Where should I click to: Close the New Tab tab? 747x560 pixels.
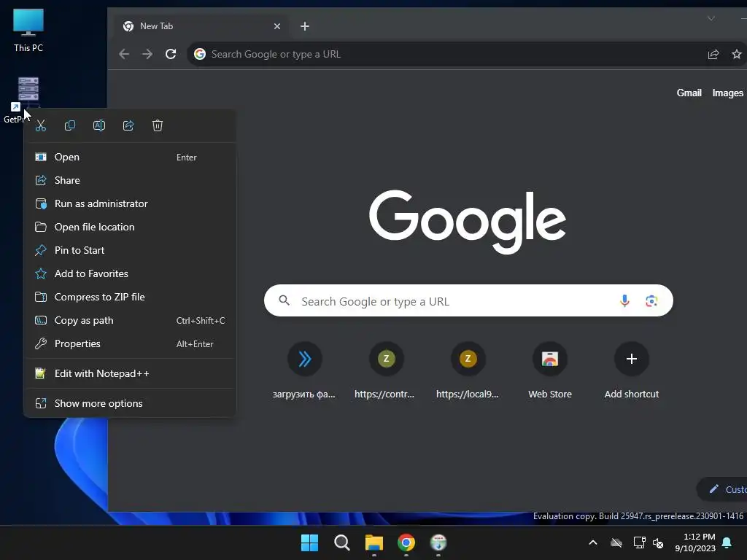pos(277,26)
